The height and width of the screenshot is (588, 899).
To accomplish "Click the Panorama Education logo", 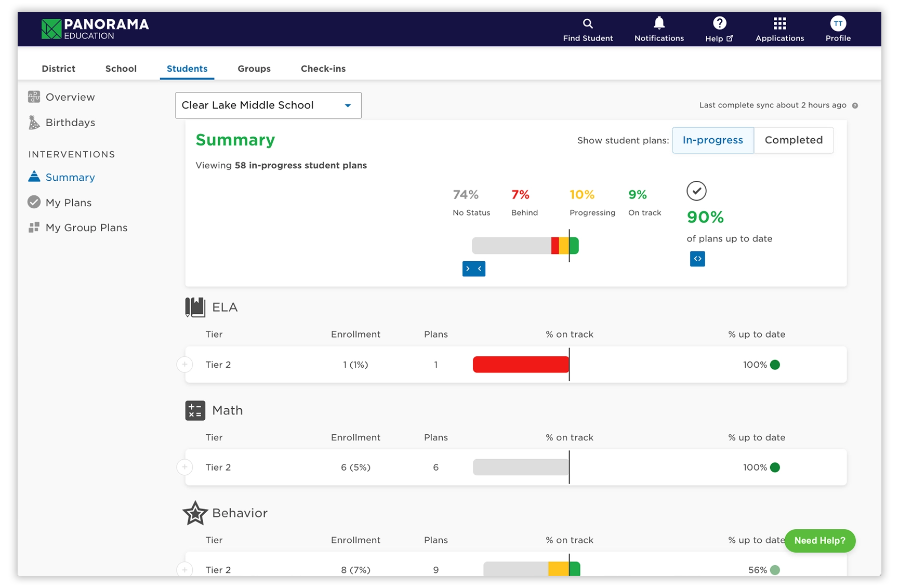I will (95, 29).
